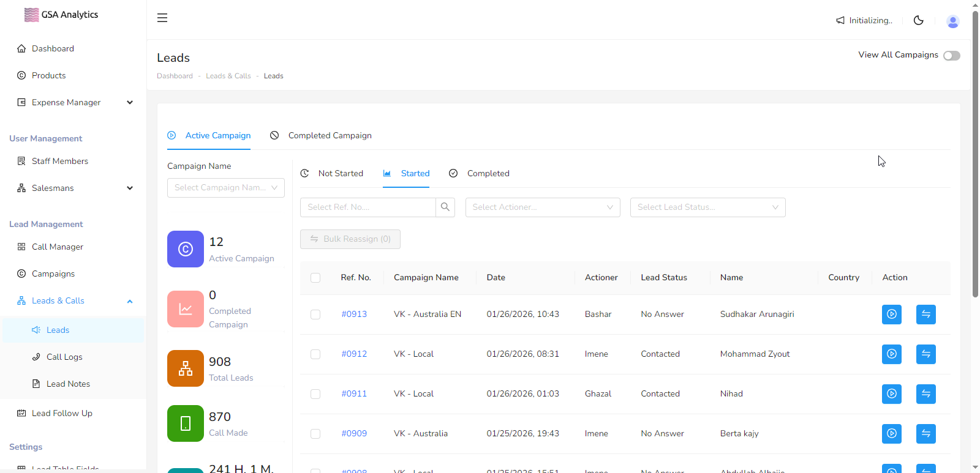This screenshot has height=473, width=980.
Task: Click the reassign icon for #0909
Action: tap(926, 434)
